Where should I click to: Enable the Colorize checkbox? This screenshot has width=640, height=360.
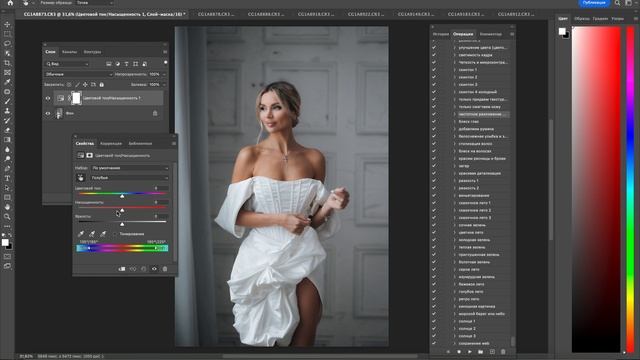point(115,234)
